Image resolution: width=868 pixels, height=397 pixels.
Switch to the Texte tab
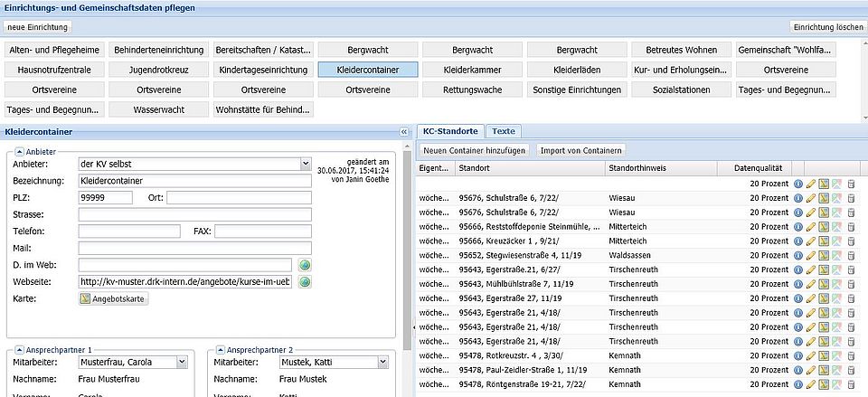504,131
